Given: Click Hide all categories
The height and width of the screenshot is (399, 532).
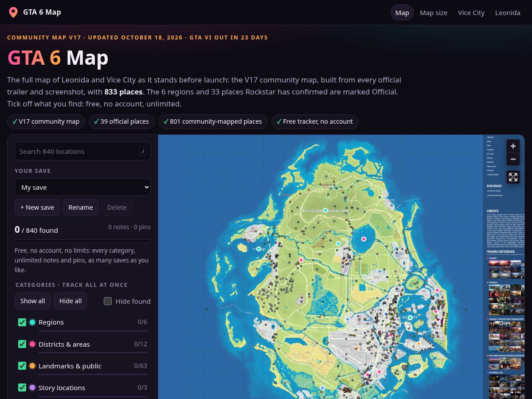Looking at the screenshot, I should 70,301.
